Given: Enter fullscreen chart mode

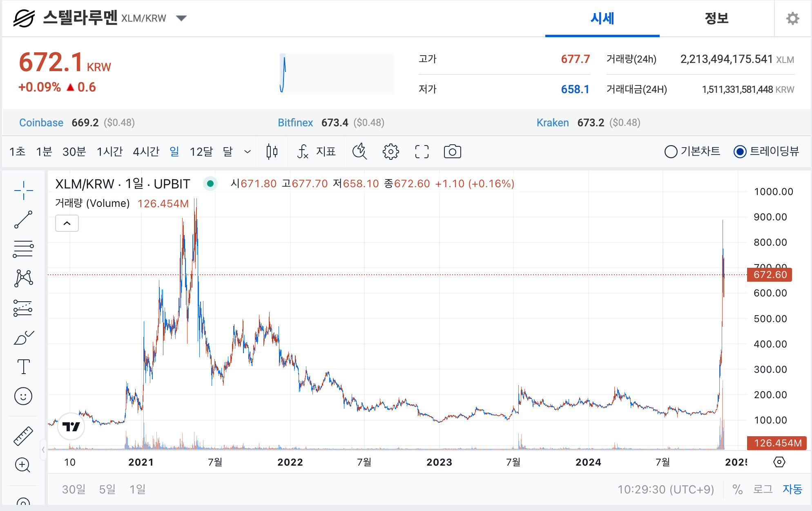Looking at the screenshot, I should 422,152.
